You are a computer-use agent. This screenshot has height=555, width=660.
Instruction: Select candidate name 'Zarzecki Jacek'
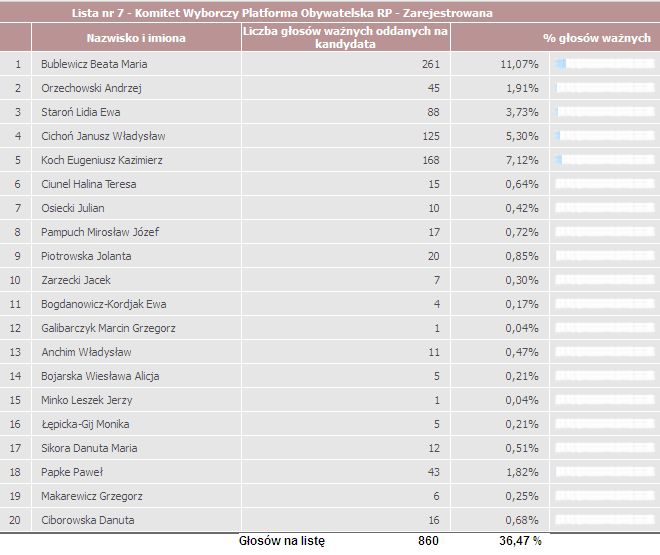pyautogui.click(x=76, y=280)
